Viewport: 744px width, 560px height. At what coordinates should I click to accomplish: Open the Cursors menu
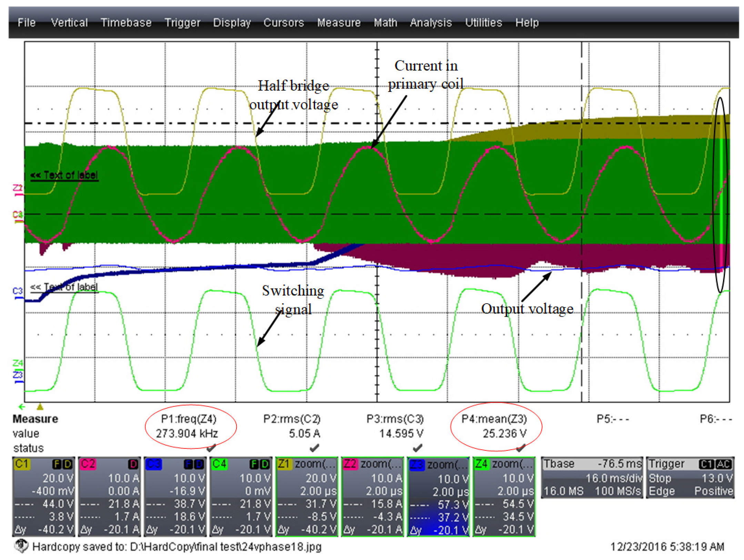click(x=283, y=23)
